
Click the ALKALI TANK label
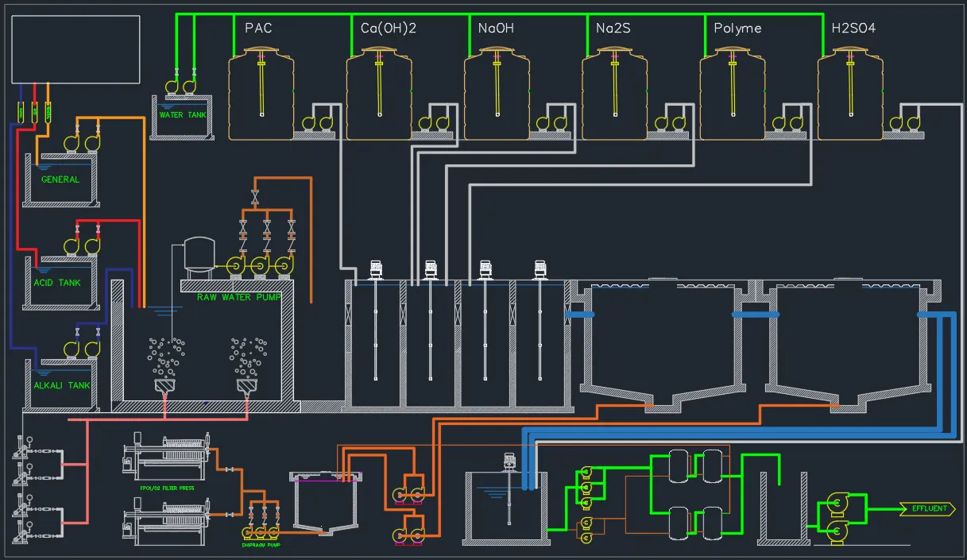(x=61, y=386)
